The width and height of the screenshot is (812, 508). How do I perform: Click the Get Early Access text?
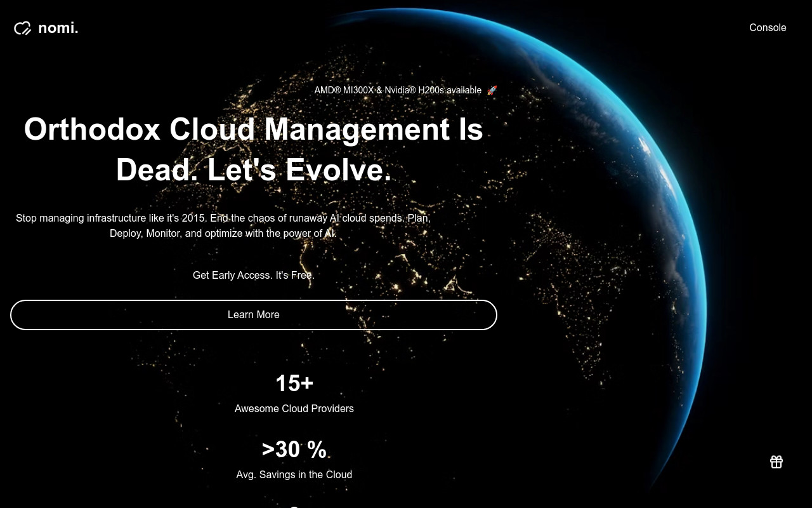click(x=254, y=275)
